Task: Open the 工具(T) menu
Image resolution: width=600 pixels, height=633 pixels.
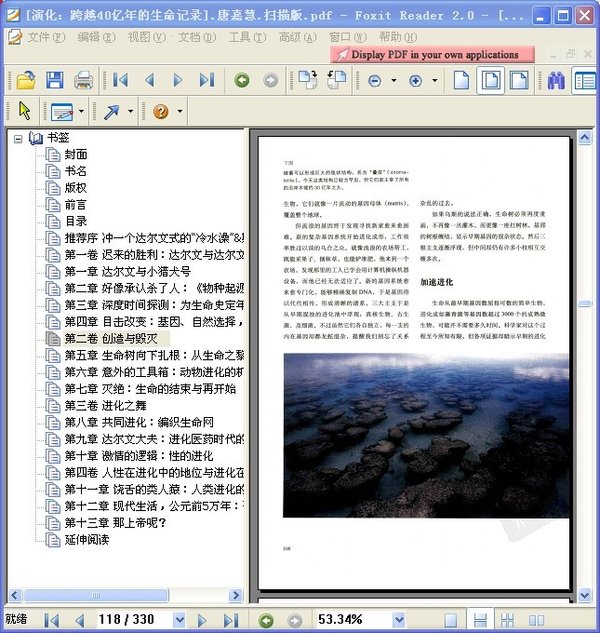Action: pyautogui.click(x=247, y=37)
